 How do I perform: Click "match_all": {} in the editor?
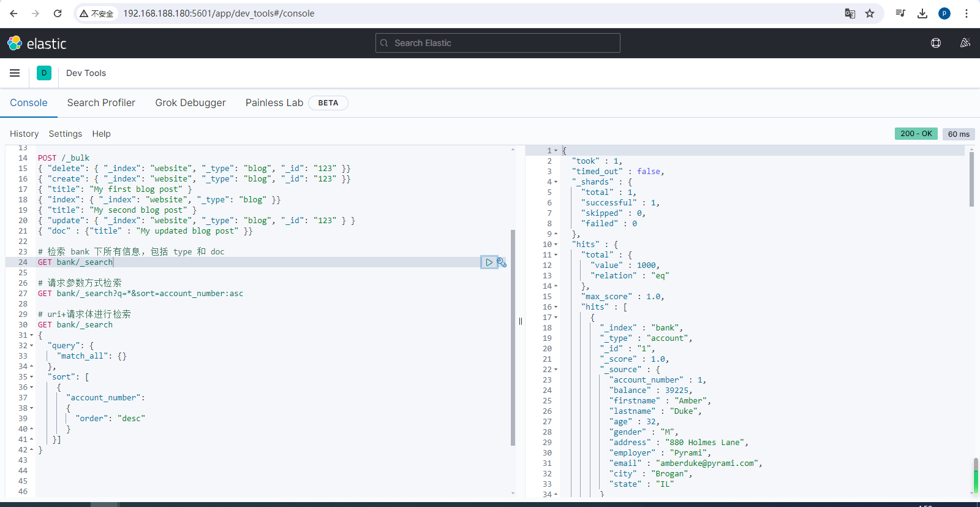tap(92, 356)
